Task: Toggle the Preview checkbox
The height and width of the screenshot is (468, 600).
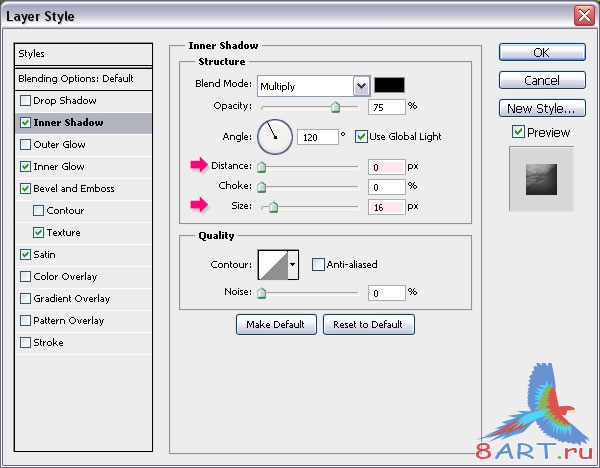Action: (518, 132)
